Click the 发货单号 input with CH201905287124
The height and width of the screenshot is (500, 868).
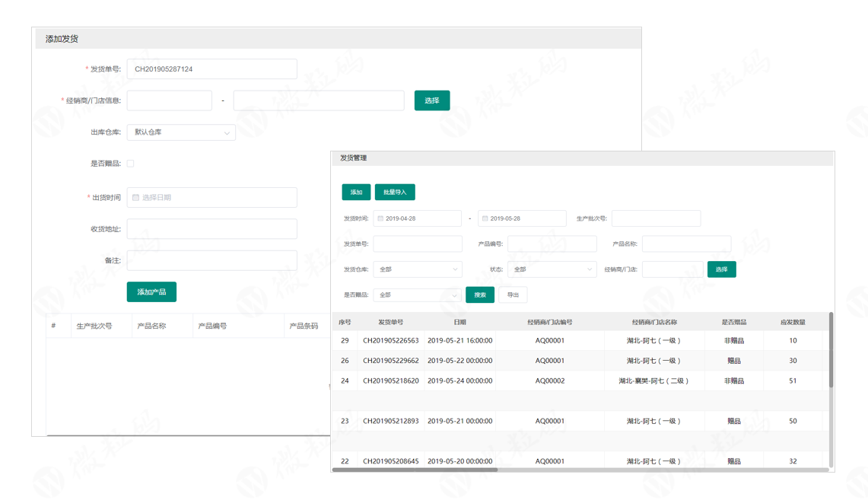click(211, 69)
